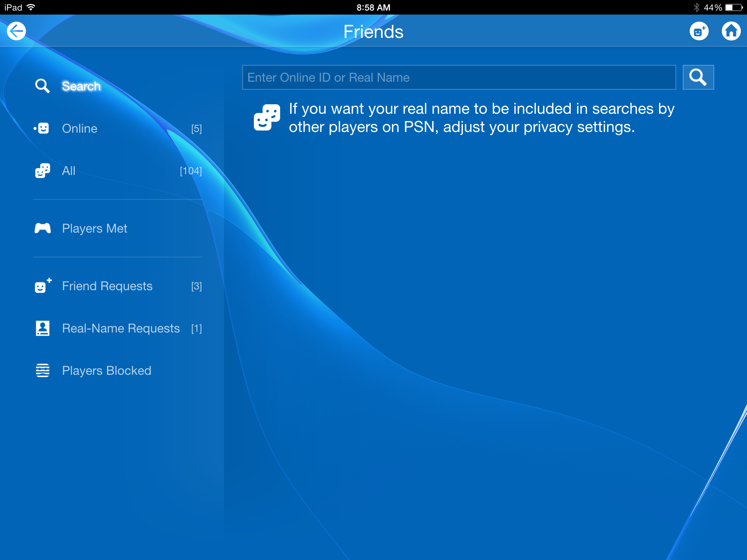Select the Search icon in the sidebar
747x560 pixels.
pyautogui.click(x=42, y=86)
